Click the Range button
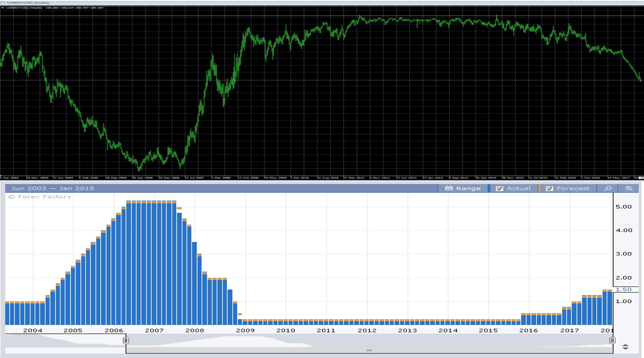The width and height of the screenshot is (644, 358). 468,188
